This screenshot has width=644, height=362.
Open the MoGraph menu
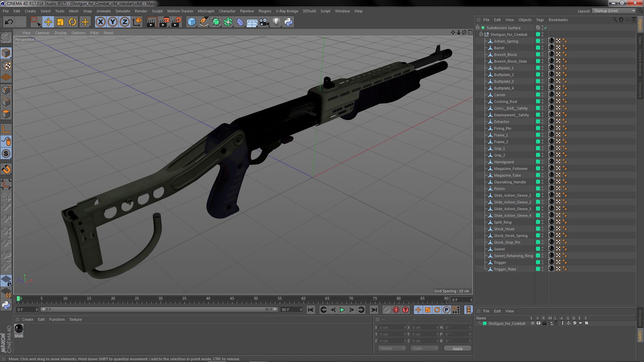point(206,11)
